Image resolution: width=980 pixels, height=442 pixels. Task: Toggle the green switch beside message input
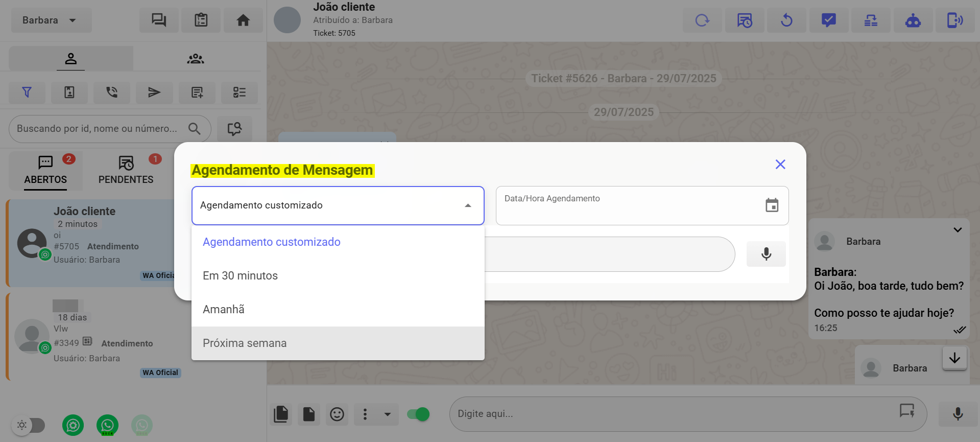tap(418, 414)
